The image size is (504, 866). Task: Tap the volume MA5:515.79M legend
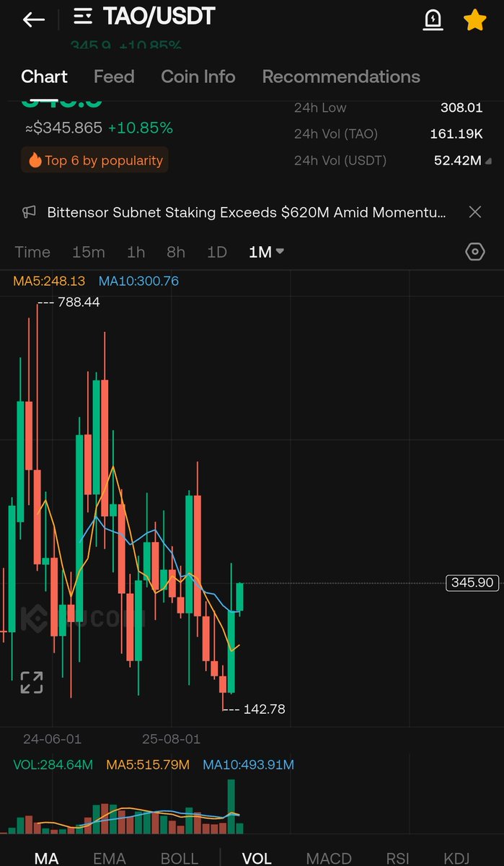(x=148, y=764)
